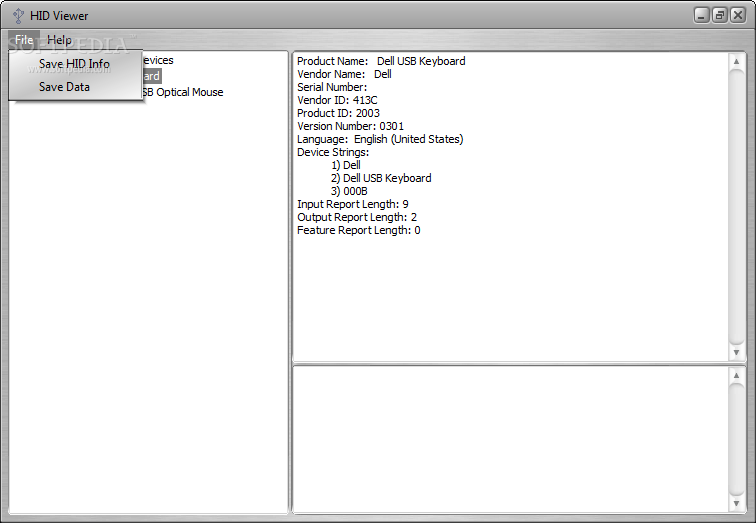Click down arrow of lower data pane scrollbar
756x523 pixels.
(x=736, y=504)
